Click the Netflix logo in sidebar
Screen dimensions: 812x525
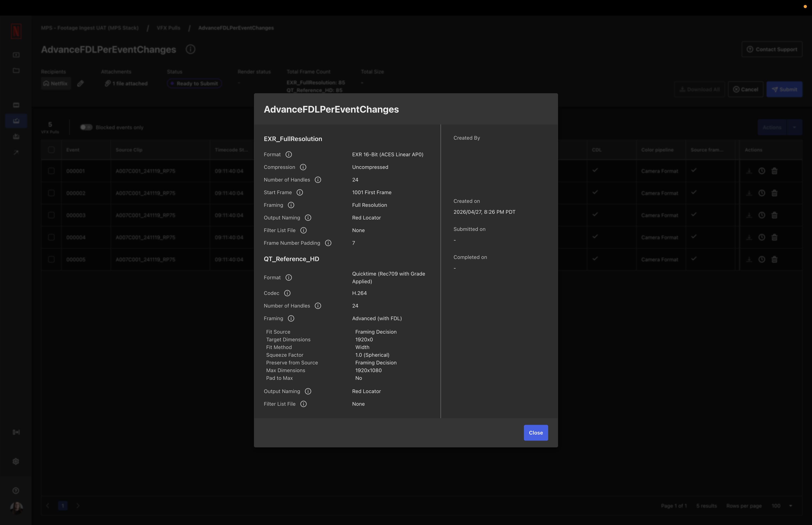[16, 31]
